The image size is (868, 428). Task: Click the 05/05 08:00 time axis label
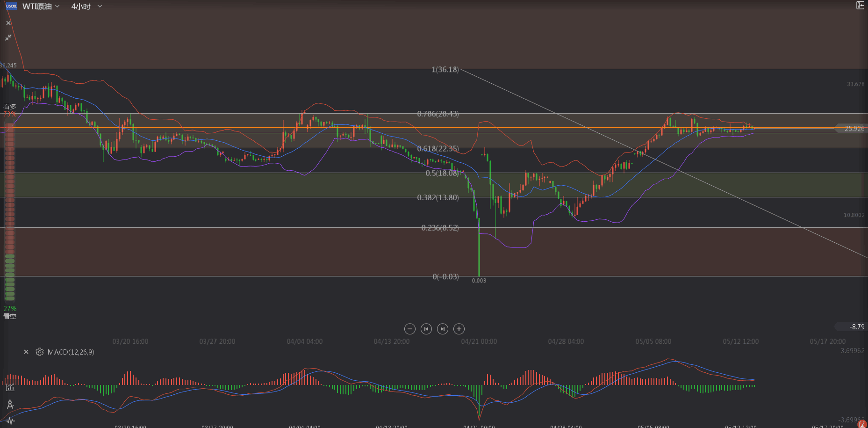(x=653, y=341)
